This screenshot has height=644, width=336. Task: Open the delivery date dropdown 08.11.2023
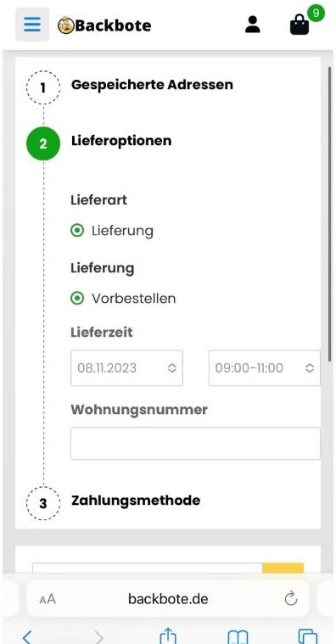pyautogui.click(x=126, y=368)
